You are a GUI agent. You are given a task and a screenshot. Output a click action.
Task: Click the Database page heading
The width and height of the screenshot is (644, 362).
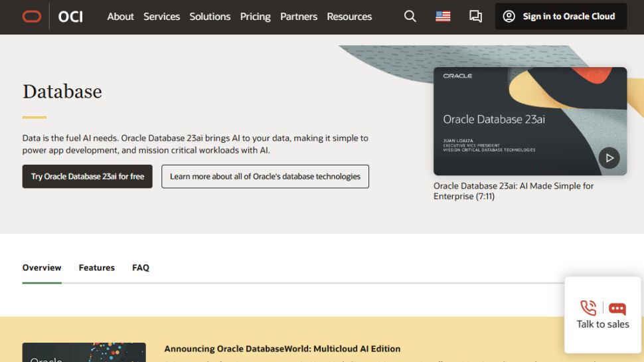point(62,91)
